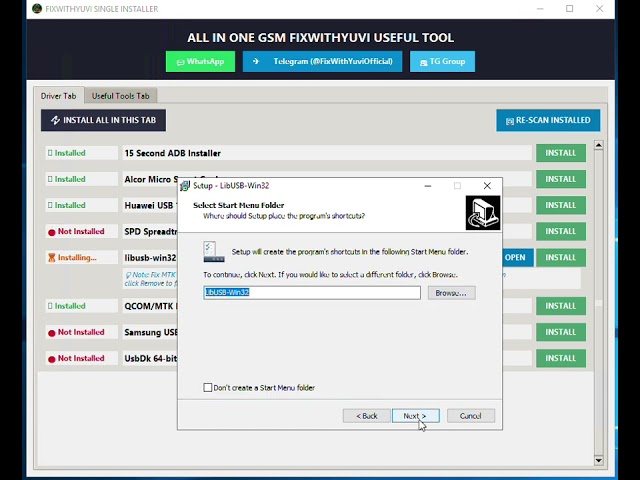Screen dimensions: 640x480
Task: Install the SPD Spreadtrum driver
Action: click(561, 231)
